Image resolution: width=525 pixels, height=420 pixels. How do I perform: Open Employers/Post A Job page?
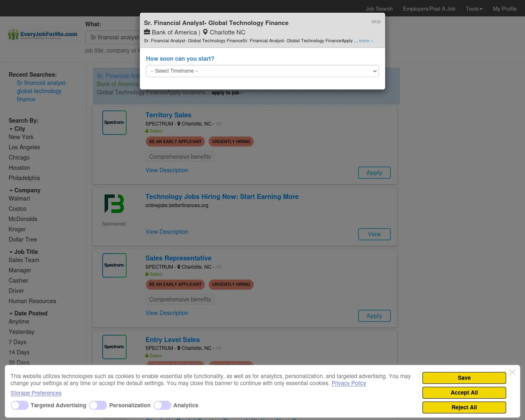pyautogui.click(x=429, y=9)
